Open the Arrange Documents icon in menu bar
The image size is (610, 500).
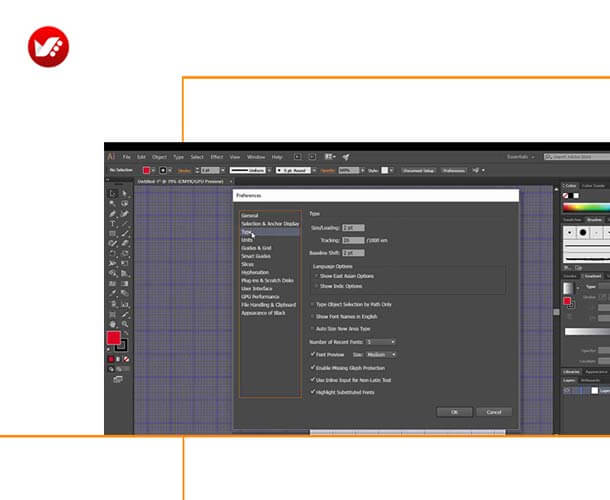[330, 157]
